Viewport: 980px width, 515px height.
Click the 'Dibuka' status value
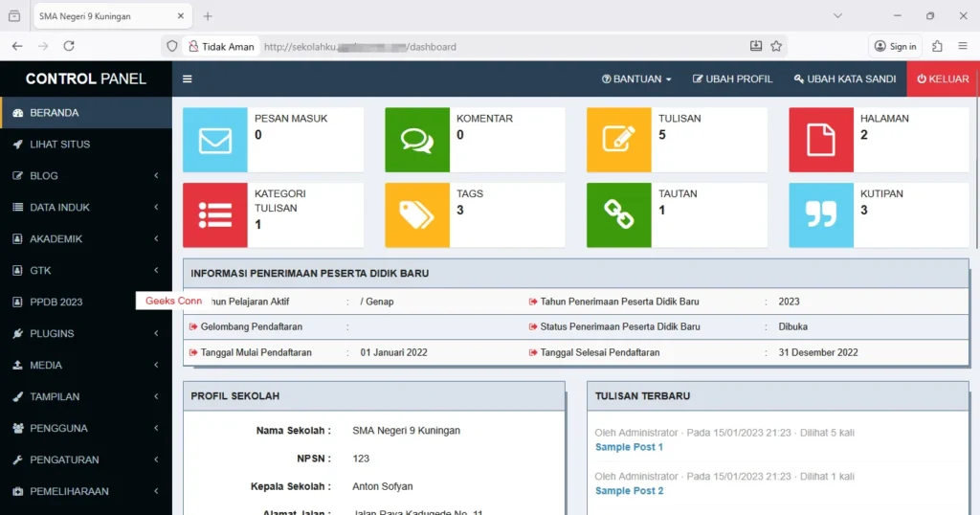[x=793, y=326]
